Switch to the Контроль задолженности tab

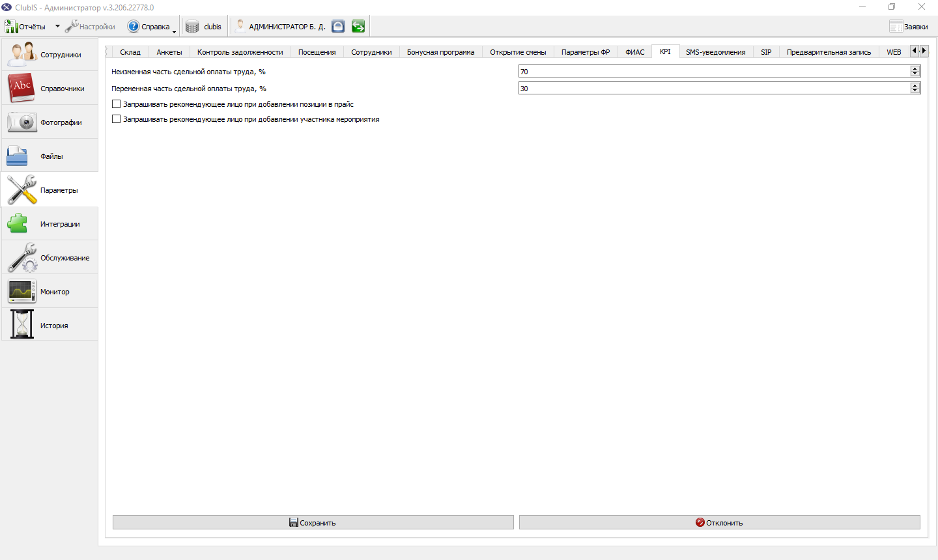coord(240,52)
